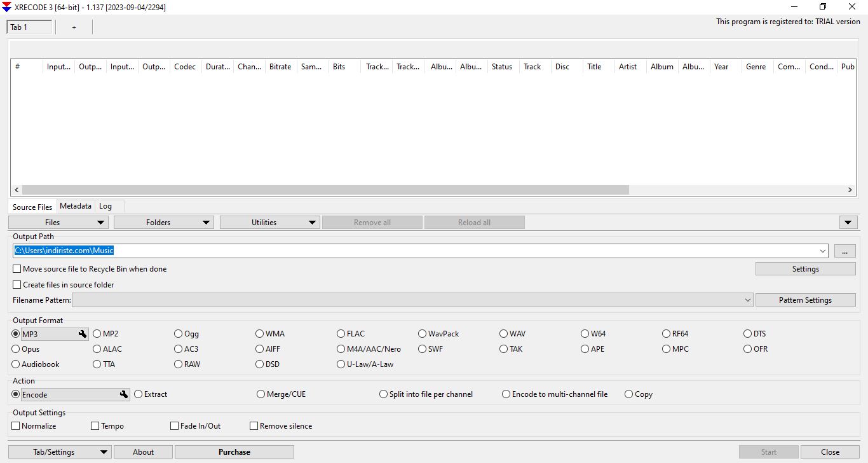
Task: Open MP3 format settings wrench icon
Action: tap(82, 334)
